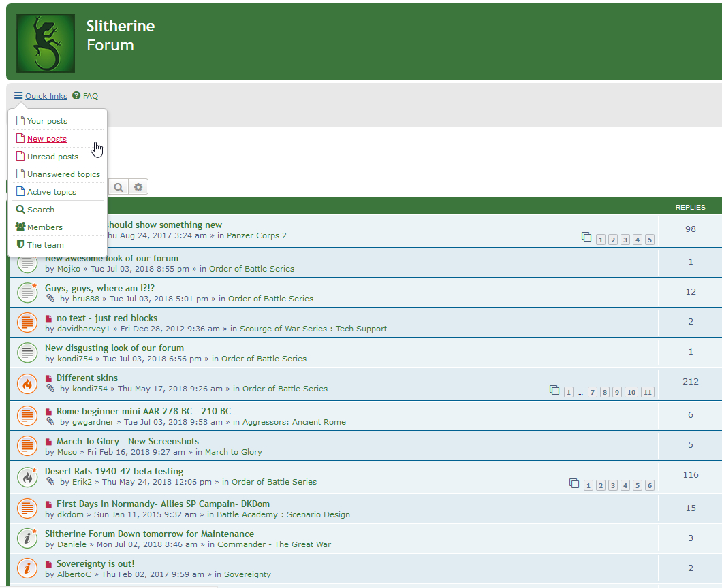Screen dimensions: 722x588
Task: Click unread icon for 'Rome beginner mini AAR'
Action: [x=27, y=416]
